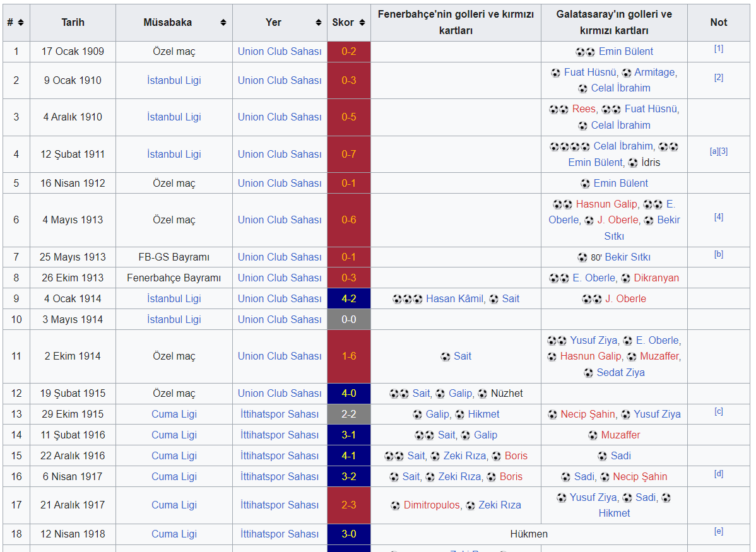Open Sedat Ziya player link
756x552 pixels.
tap(620, 373)
